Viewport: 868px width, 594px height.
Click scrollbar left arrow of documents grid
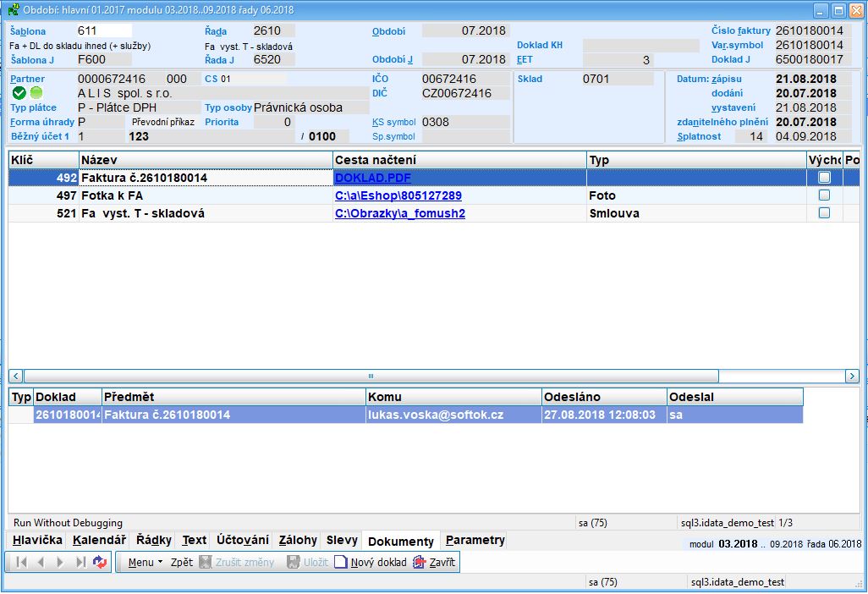click(x=15, y=376)
